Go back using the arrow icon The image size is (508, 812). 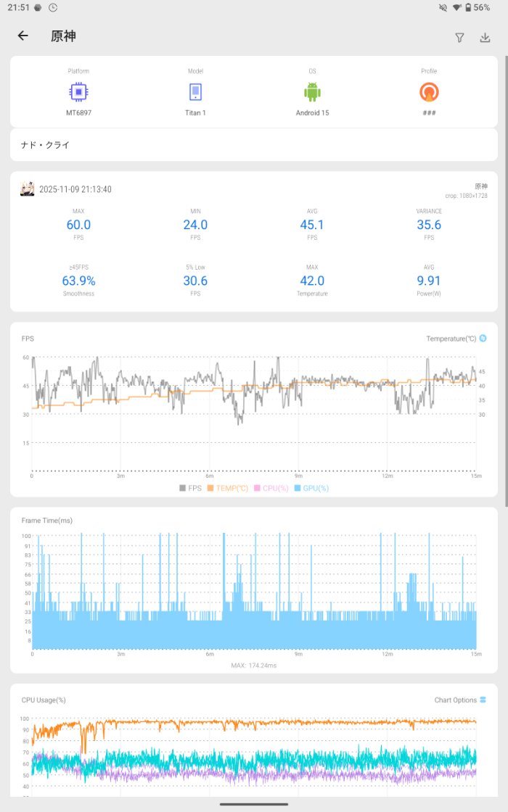(23, 36)
